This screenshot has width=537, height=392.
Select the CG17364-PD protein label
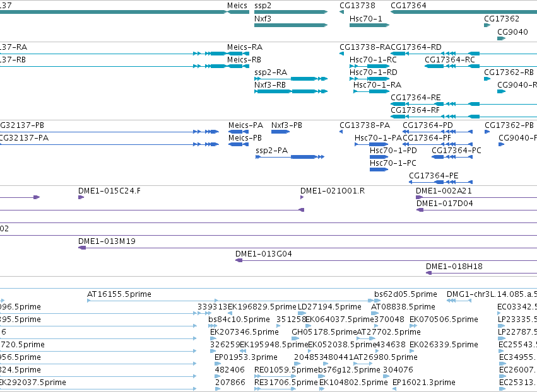coord(427,125)
